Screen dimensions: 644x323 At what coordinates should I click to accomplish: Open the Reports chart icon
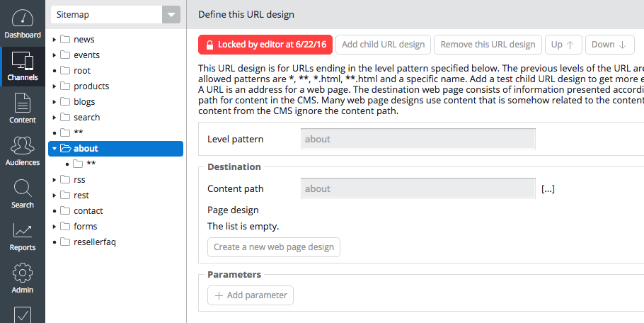coord(22,230)
